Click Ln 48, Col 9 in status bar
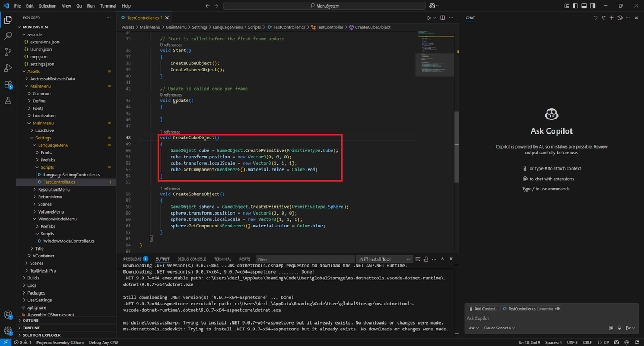The image size is (644, 346). click(531, 342)
